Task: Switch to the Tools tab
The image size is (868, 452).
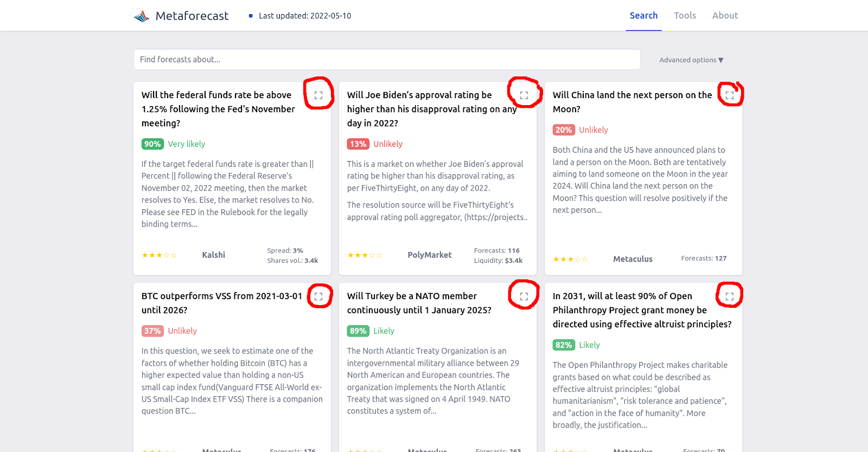Action: click(x=685, y=16)
